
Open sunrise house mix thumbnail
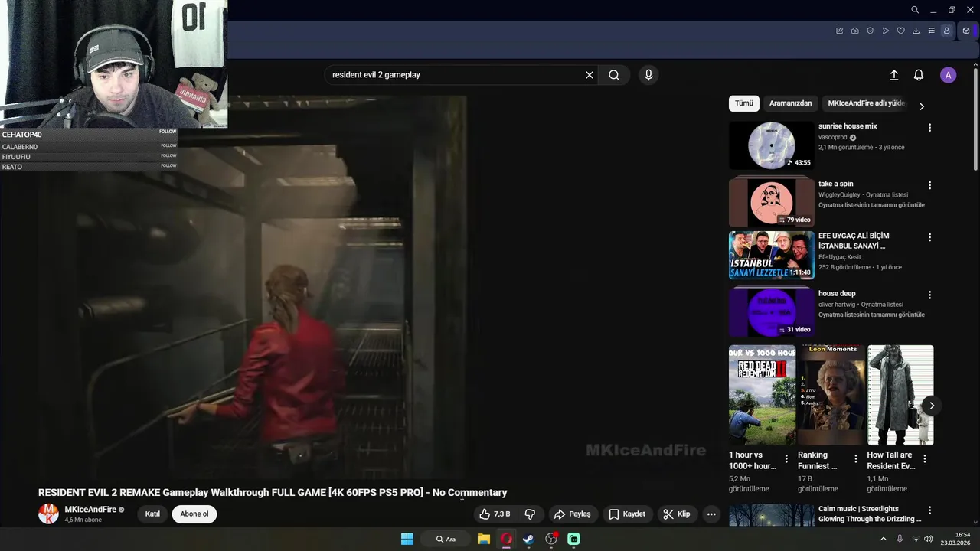pos(771,145)
